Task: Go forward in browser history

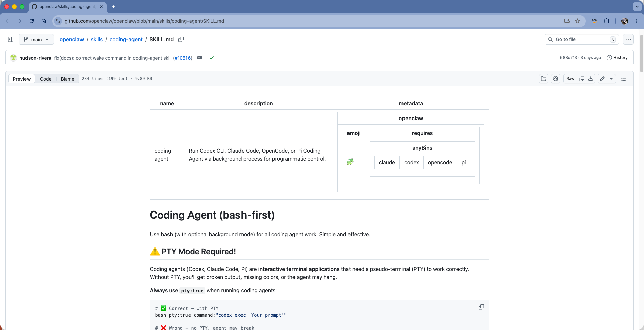Action: click(x=19, y=21)
